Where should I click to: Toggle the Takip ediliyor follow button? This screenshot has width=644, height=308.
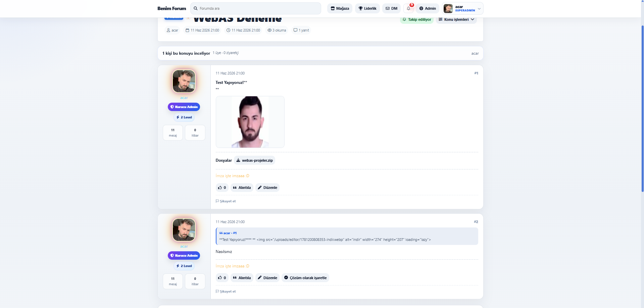tap(417, 19)
